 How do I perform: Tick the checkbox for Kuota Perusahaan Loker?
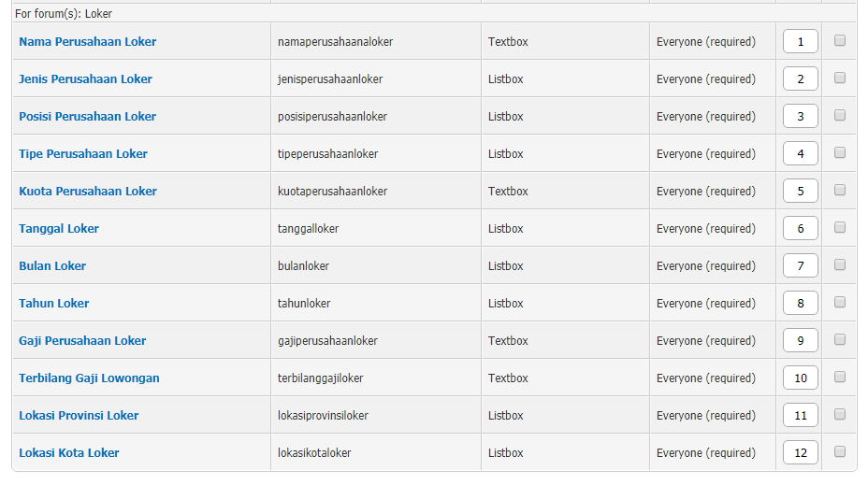pos(840,190)
